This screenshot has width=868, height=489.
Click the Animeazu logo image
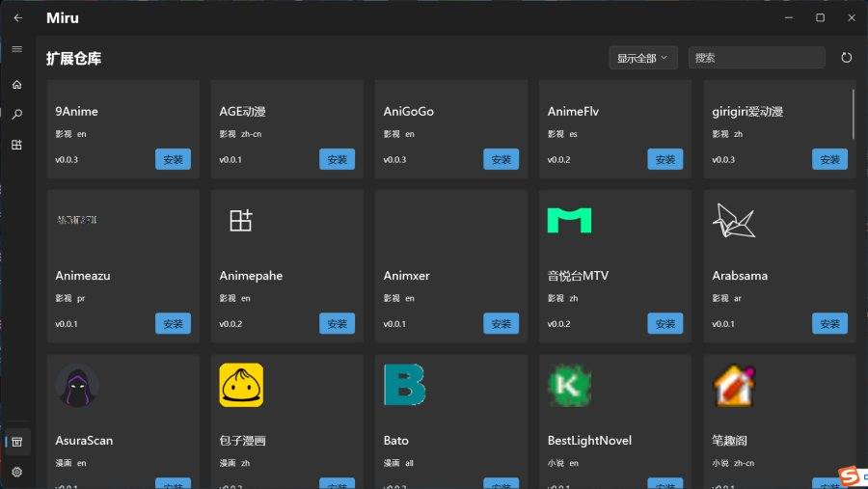tap(77, 220)
